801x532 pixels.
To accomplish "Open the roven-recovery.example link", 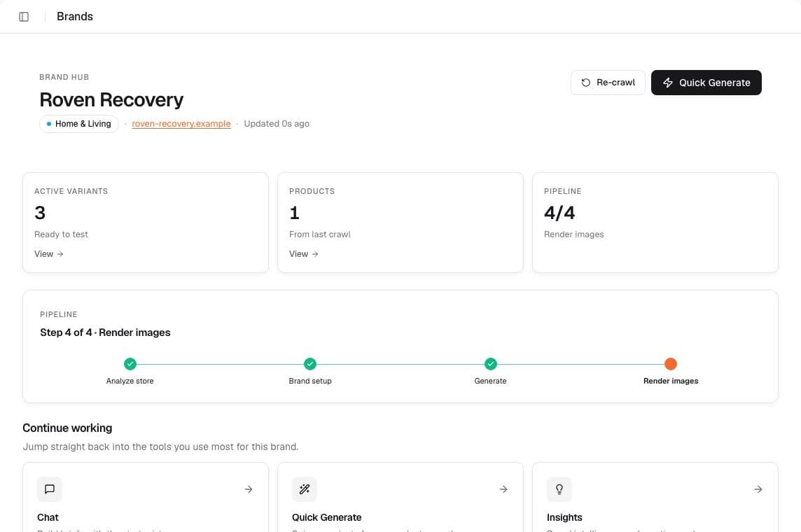I will click(181, 124).
